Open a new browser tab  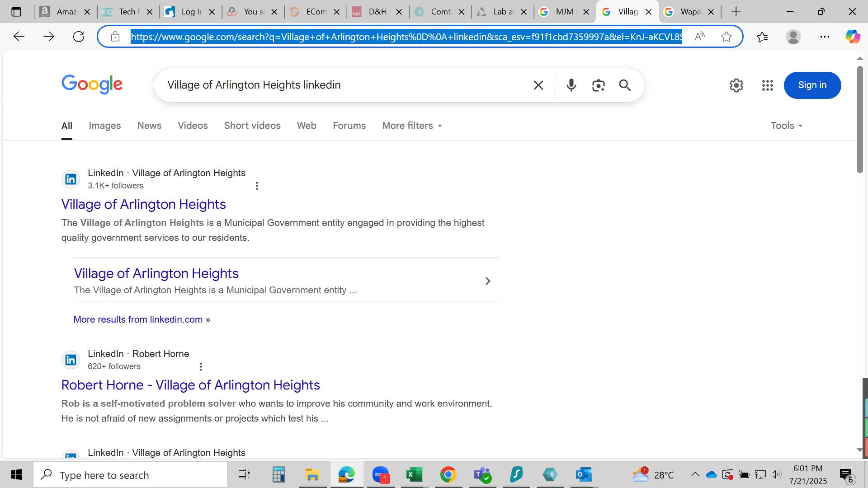pyautogui.click(x=736, y=12)
